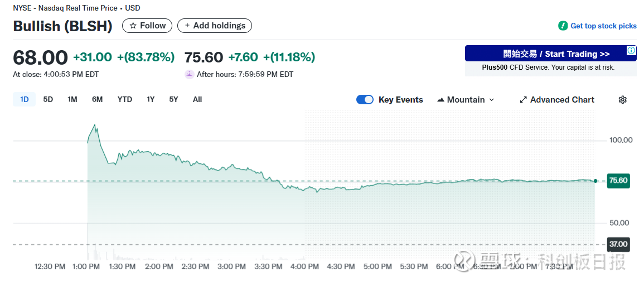Click the +(11.18%) after hours change
This screenshot has width=644, height=281.
click(289, 57)
